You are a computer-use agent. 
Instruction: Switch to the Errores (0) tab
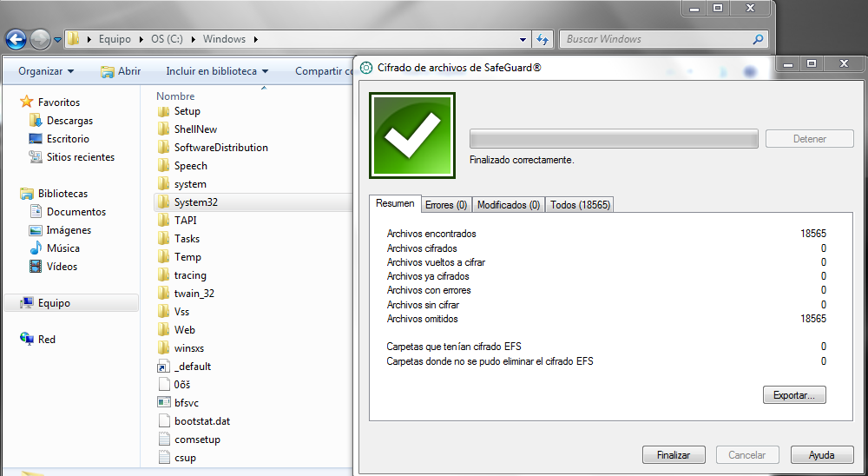tap(446, 205)
